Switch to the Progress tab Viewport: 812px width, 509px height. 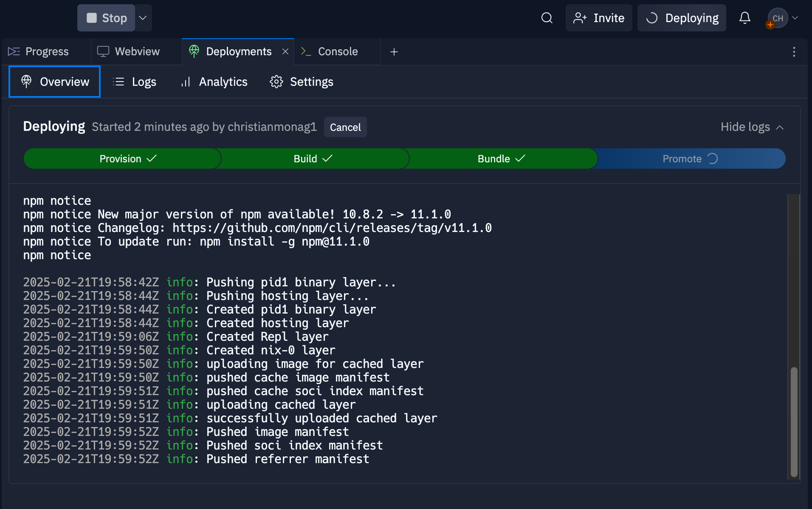point(46,51)
